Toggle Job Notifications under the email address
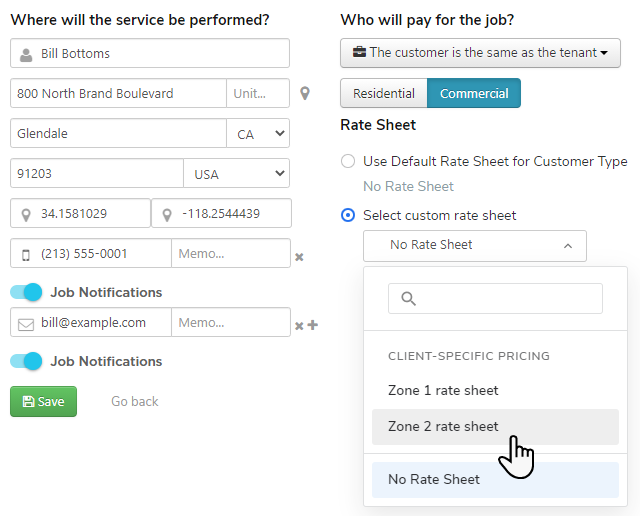The width and height of the screenshot is (640, 516). tap(27, 361)
